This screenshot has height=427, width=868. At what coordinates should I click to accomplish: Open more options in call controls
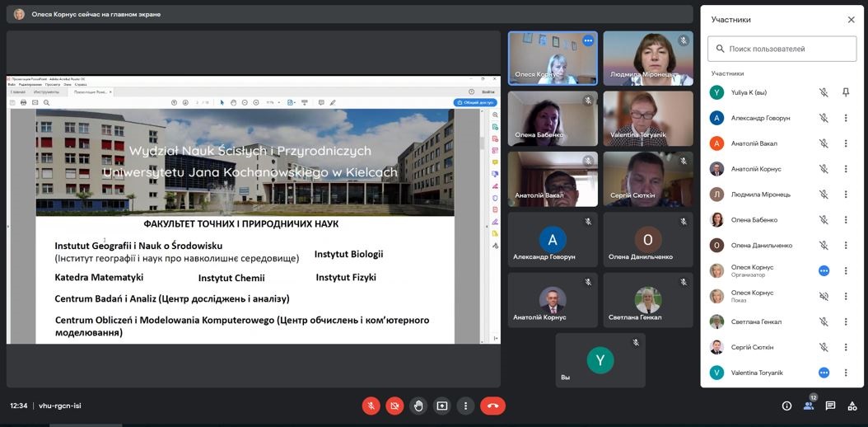point(465,406)
